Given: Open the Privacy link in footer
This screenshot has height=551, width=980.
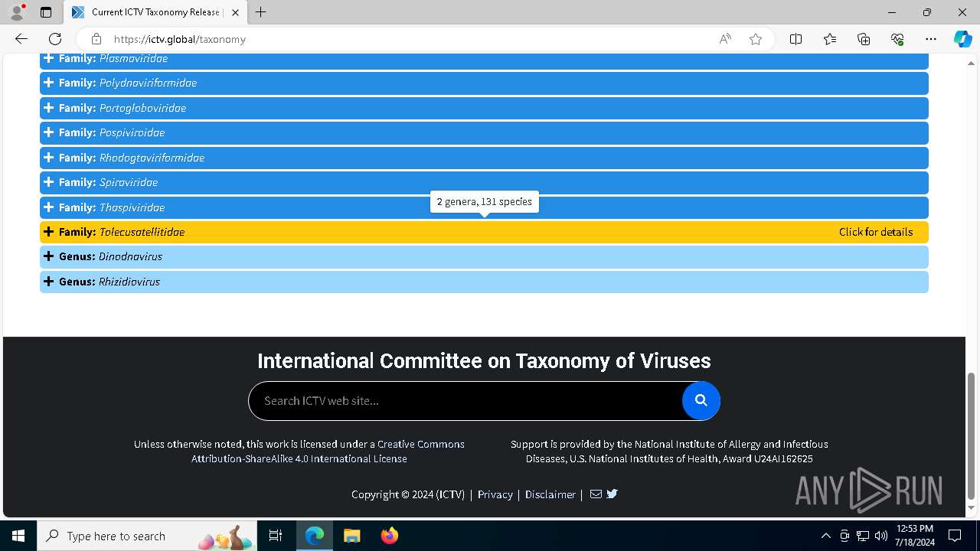Looking at the screenshot, I should [495, 494].
